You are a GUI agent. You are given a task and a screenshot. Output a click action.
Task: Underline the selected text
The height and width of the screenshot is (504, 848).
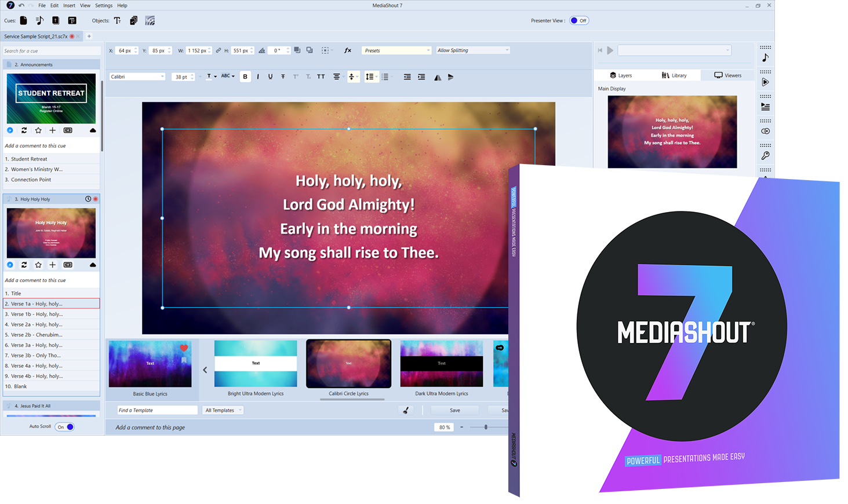(270, 76)
